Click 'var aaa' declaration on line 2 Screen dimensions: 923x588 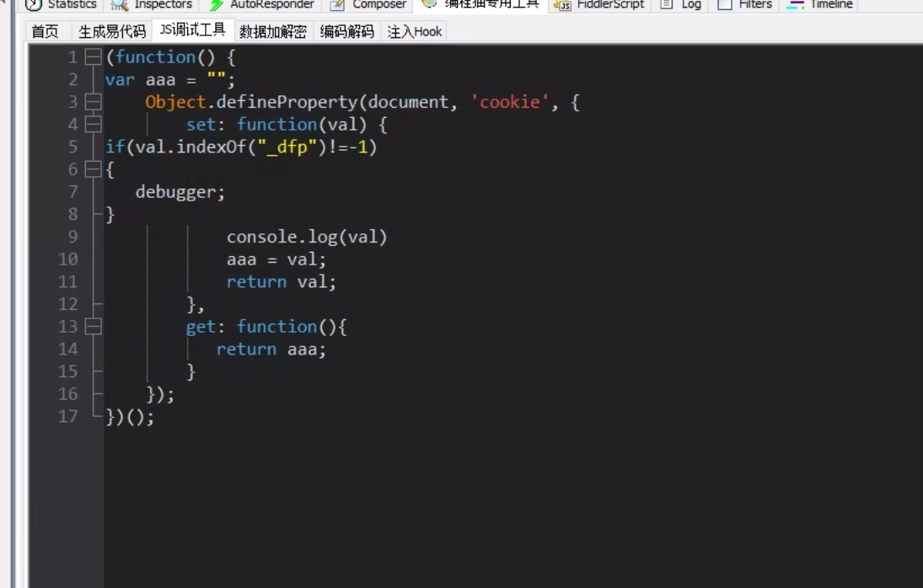tap(140, 79)
